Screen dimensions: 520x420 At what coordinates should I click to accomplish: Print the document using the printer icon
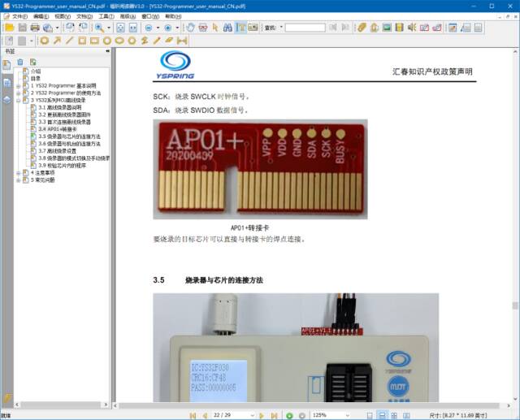[x=35, y=28]
